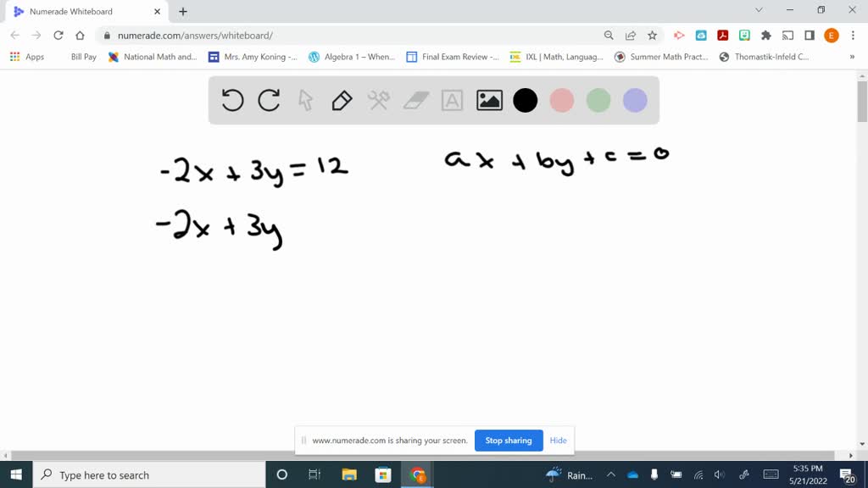Expand hidden icons in the system tray
Image resolution: width=868 pixels, height=488 pixels.
(610, 474)
